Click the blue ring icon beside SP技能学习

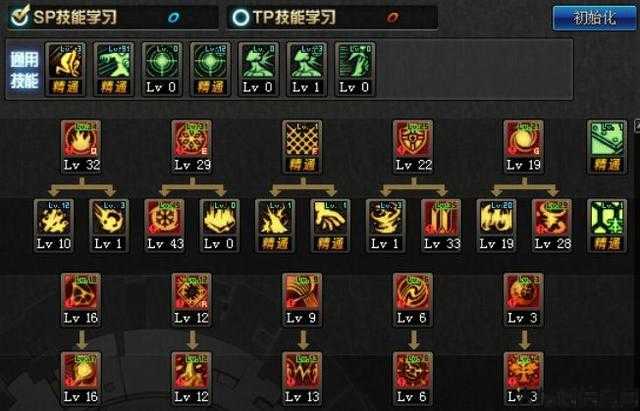174,18
